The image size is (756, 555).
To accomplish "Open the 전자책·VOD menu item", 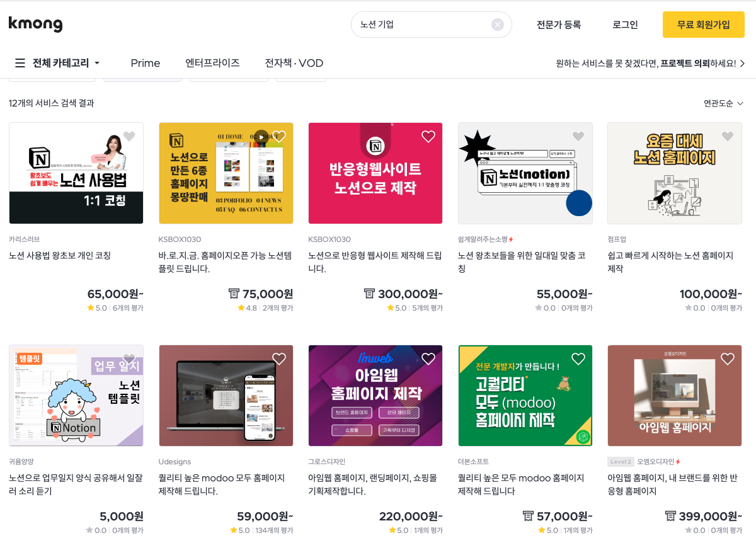I will [294, 63].
